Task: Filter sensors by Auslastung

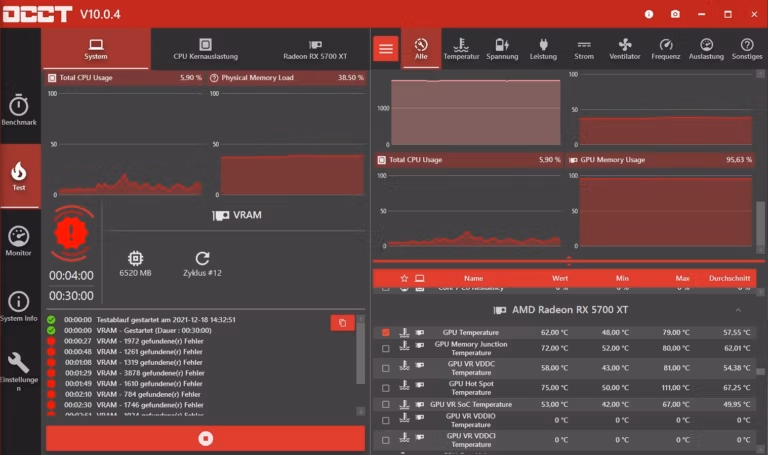Action: [x=706, y=49]
